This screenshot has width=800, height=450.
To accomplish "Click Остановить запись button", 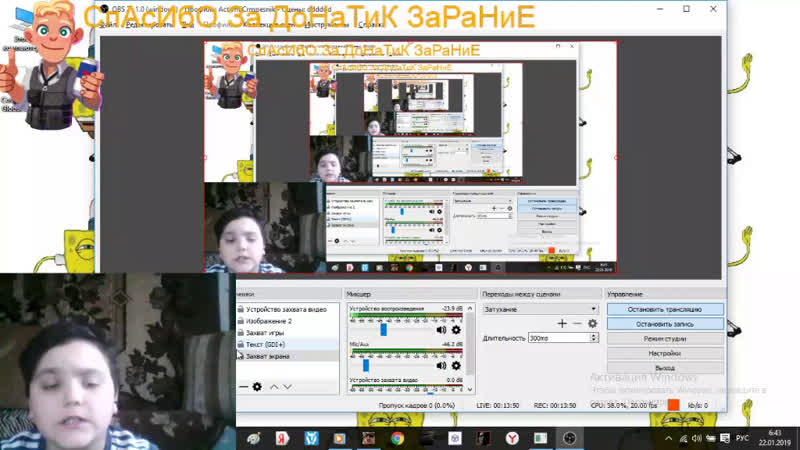I will tap(665, 324).
